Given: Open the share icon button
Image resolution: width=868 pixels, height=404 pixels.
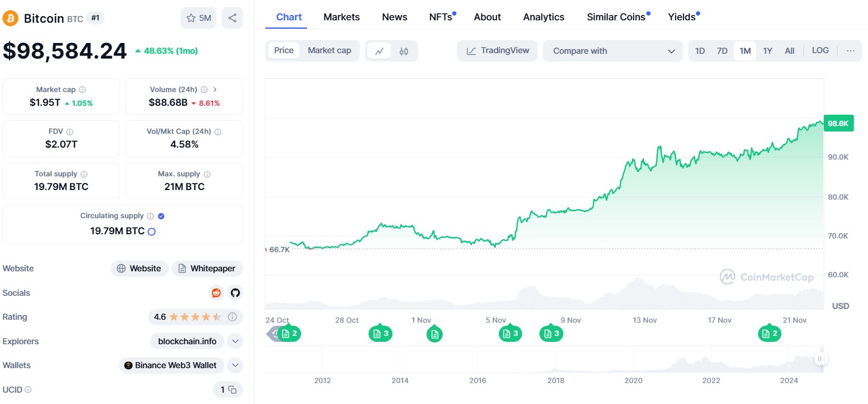Looking at the screenshot, I should 232,18.
